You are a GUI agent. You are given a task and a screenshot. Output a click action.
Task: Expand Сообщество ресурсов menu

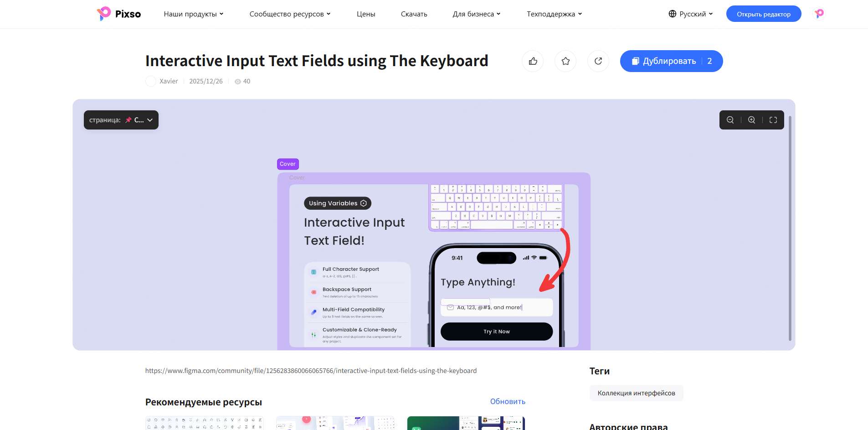(x=290, y=14)
